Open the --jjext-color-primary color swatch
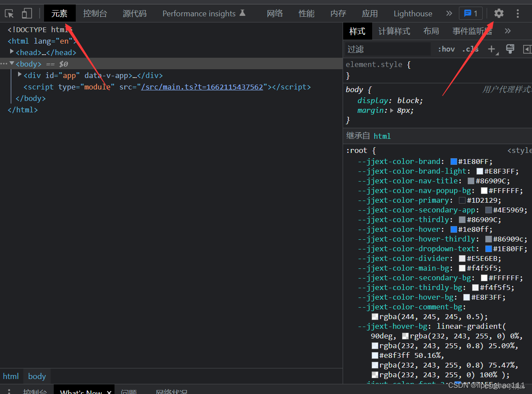Image resolution: width=532 pixels, height=394 pixels. click(462, 200)
